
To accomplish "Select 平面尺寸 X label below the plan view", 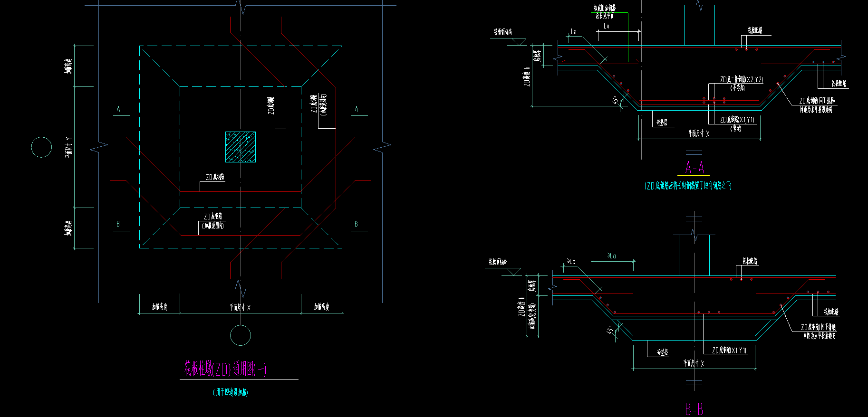I will point(240,307).
